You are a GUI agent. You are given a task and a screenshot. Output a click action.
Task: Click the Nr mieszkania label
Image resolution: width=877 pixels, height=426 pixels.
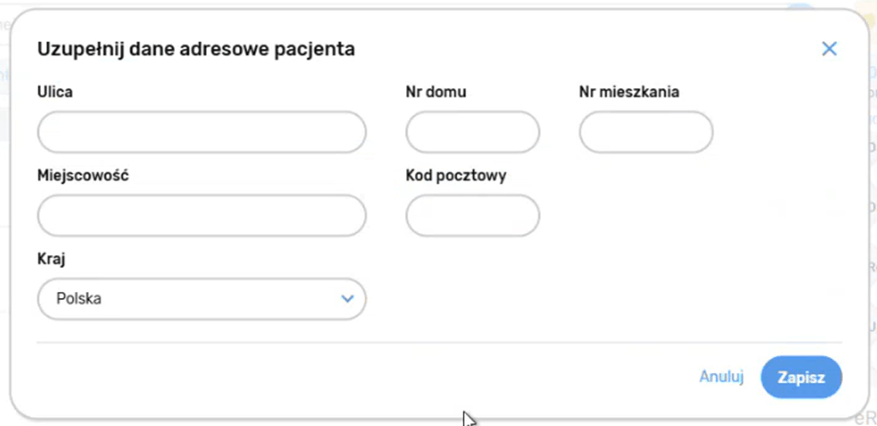pyautogui.click(x=629, y=92)
